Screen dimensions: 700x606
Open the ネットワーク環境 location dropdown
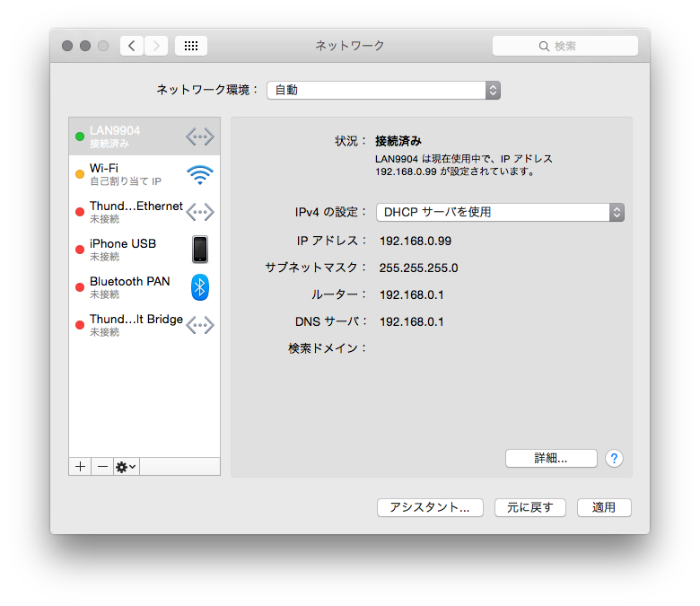click(x=383, y=90)
